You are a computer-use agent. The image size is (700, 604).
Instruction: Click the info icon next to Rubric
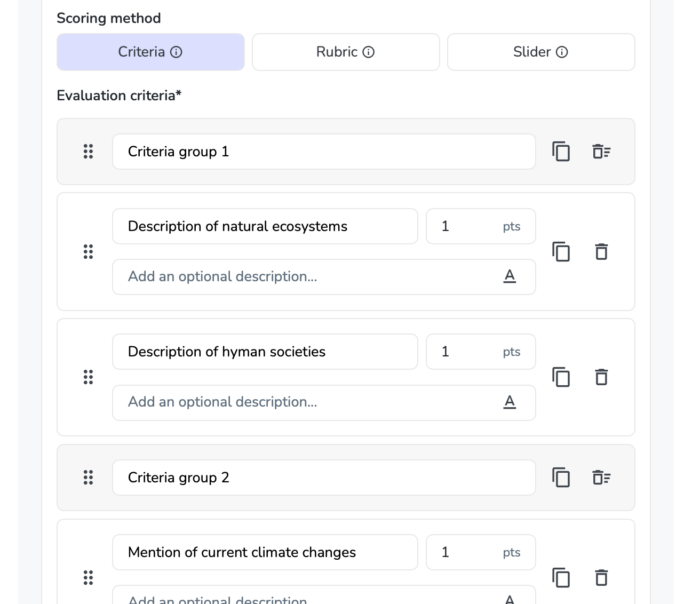(x=369, y=52)
